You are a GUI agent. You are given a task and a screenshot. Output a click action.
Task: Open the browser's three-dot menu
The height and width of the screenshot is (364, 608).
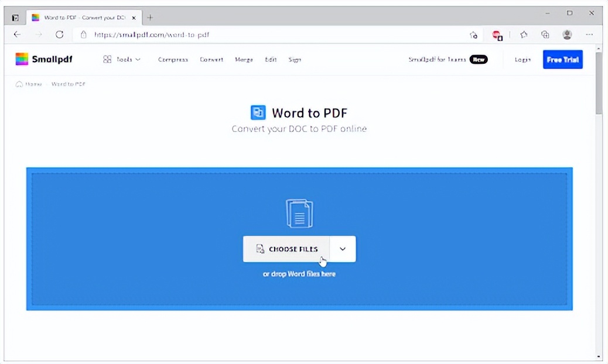589,35
